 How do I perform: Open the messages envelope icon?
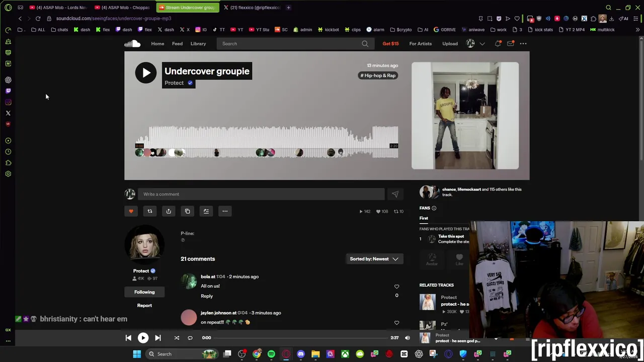pyautogui.click(x=510, y=44)
